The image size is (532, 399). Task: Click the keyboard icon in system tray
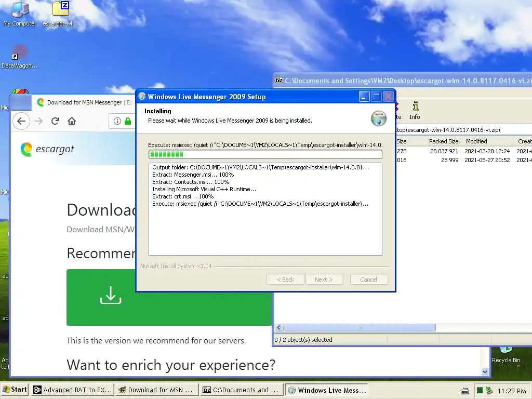click(x=465, y=391)
